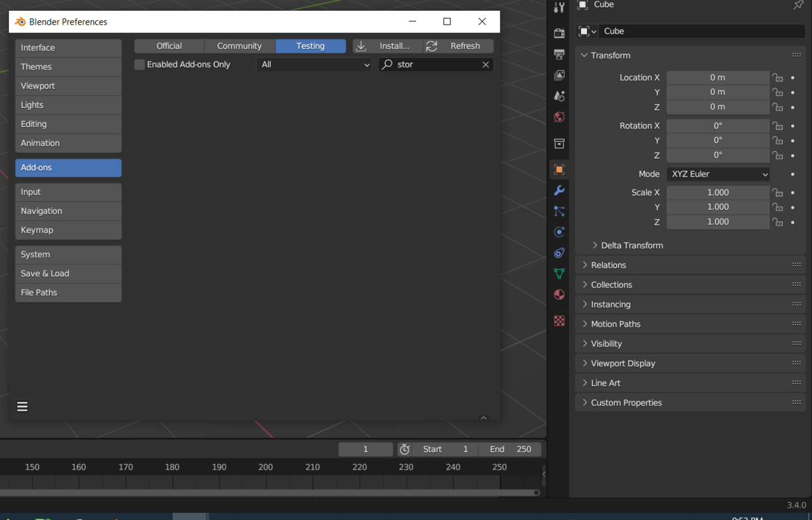Expand the Motion Paths panel
The width and height of the screenshot is (812, 520).
(x=584, y=324)
